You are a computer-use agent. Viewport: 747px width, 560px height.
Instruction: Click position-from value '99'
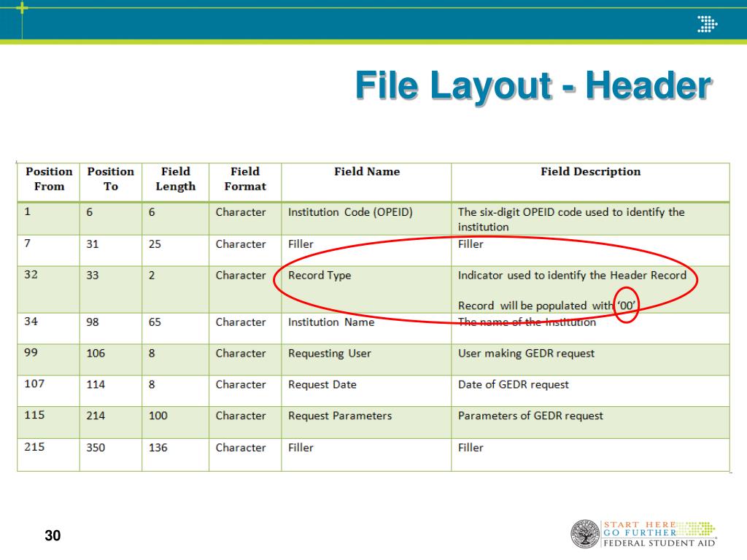pos(31,353)
